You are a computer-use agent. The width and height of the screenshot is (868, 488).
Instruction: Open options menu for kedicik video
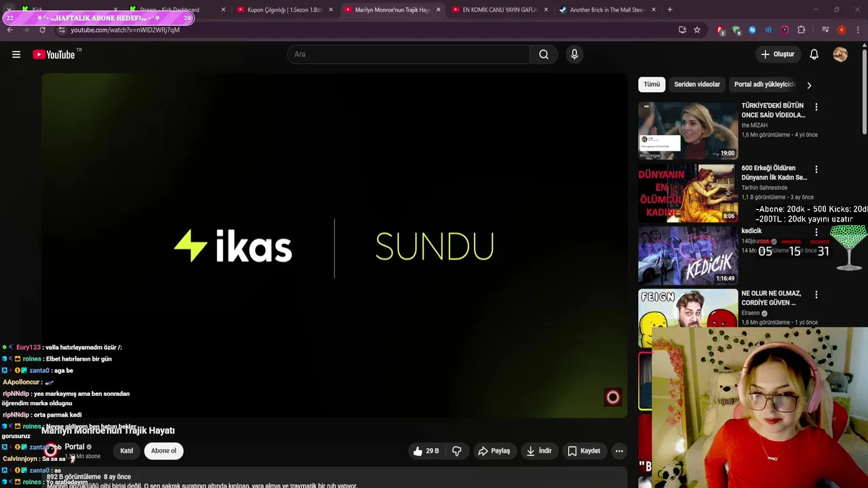pyautogui.click(x=816, y=232)
